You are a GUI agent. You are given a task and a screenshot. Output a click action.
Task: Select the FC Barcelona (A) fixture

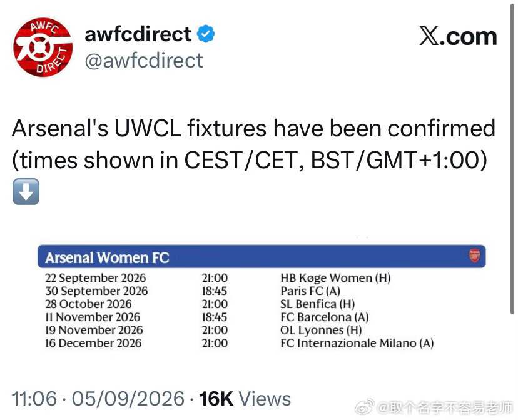tap(325, 317)
